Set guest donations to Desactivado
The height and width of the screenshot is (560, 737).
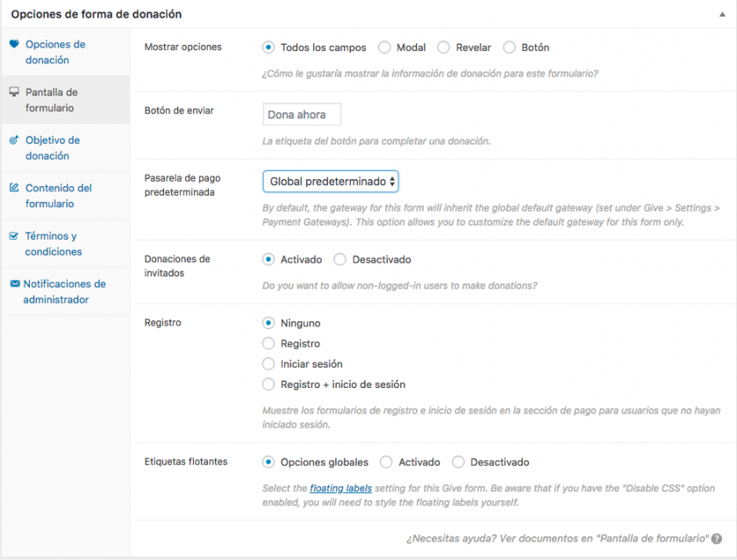coord(340,260)
